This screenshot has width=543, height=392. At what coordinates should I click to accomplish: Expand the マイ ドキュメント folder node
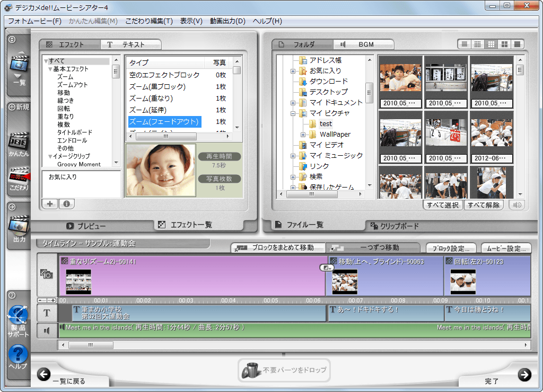(293, 103)
